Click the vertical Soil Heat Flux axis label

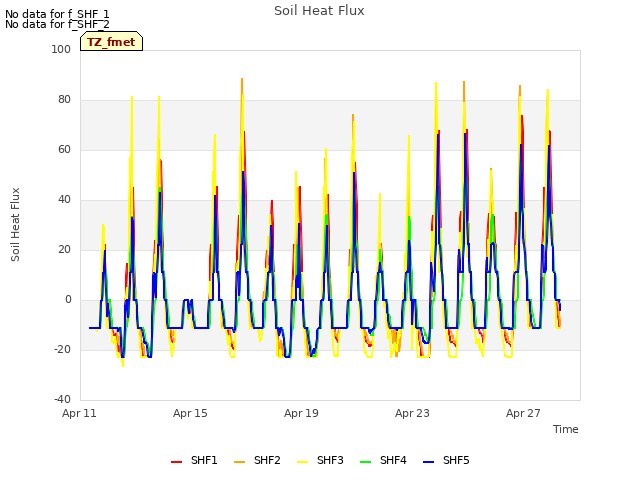15,224
